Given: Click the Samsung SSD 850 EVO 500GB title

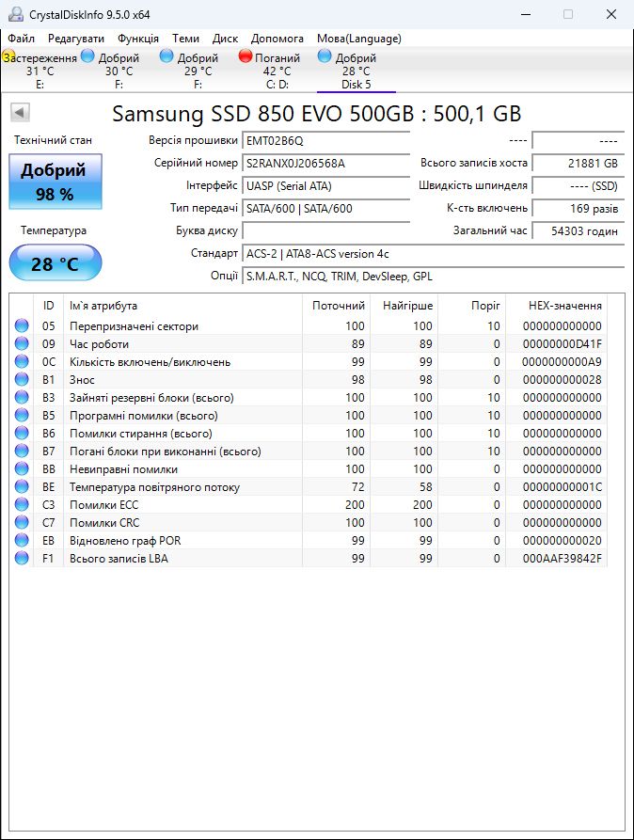Looking at the screenshot, I should coord(317,114).
